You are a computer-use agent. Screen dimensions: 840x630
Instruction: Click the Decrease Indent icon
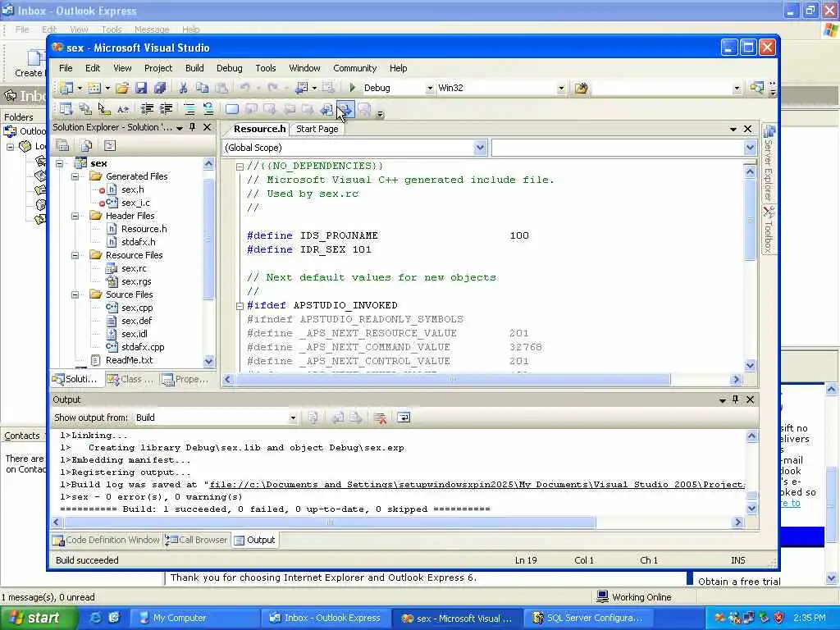pyautogui.click(x=147, y=109)
